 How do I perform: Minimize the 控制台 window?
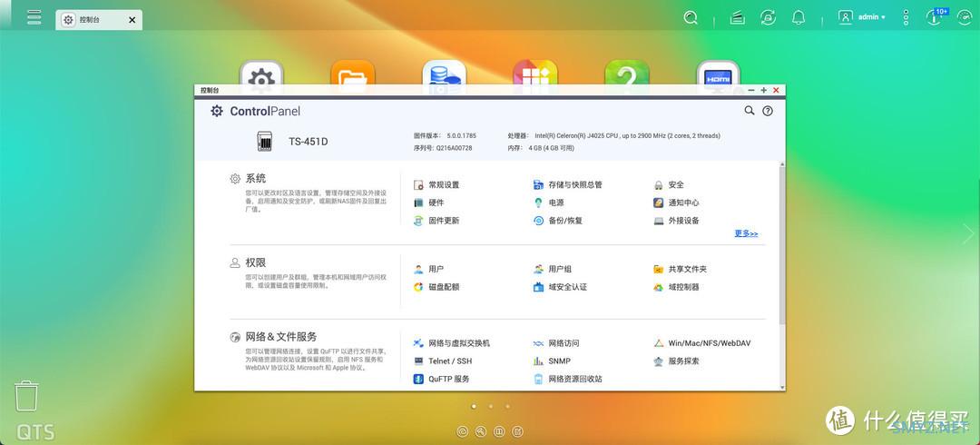pos(751,90)
